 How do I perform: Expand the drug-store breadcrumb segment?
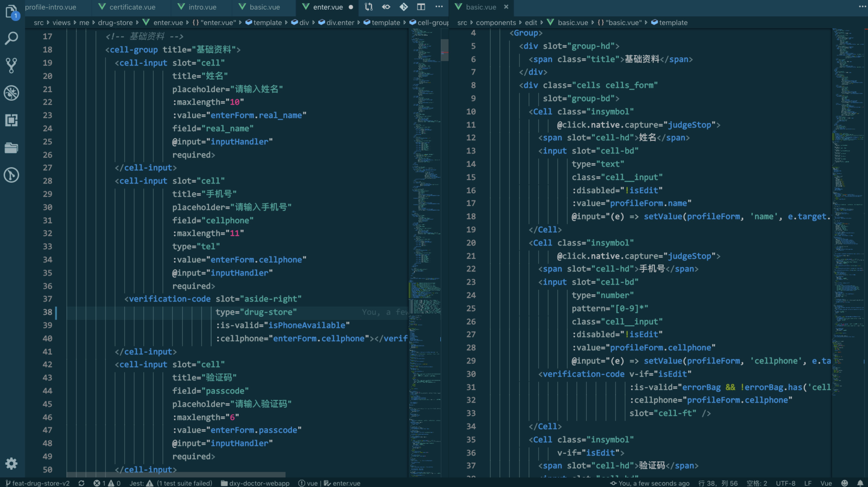115,23
